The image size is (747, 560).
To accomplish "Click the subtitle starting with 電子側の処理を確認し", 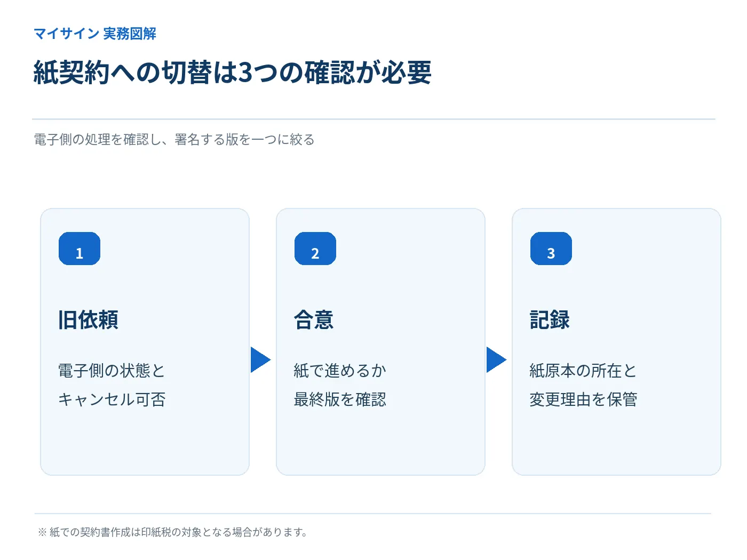I will pyautogui.click(x=174, y=140).
